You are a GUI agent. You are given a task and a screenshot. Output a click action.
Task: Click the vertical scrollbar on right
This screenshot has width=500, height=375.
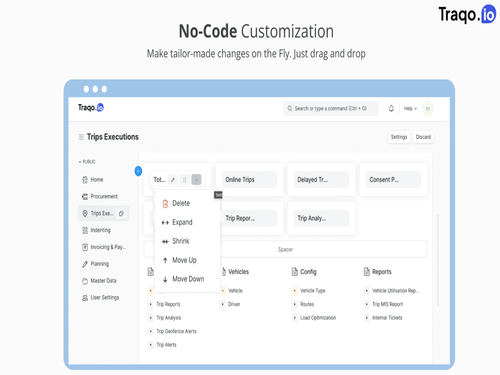click(438, 260)
